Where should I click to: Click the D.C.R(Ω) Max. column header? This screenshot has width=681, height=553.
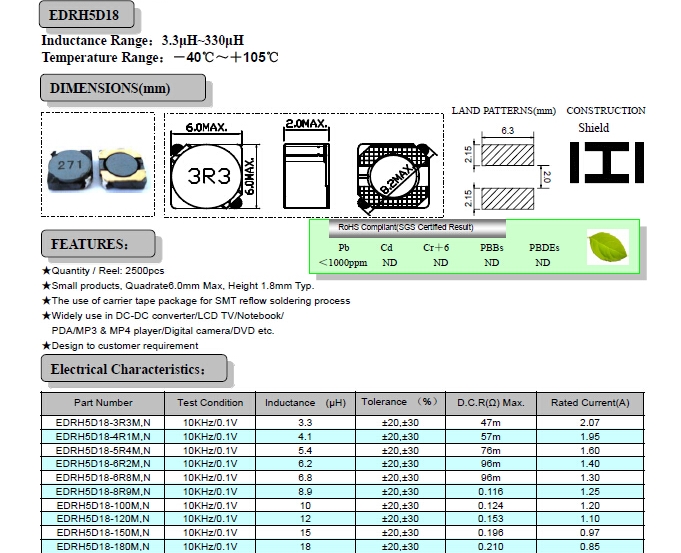pyautogui.click(x=490, y=402)
